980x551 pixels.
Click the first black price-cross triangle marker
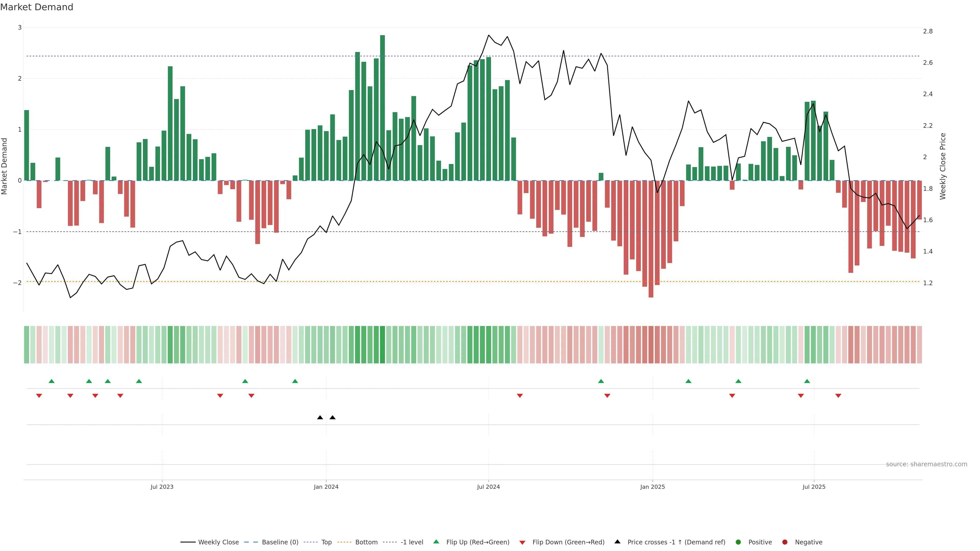point(320,418)
